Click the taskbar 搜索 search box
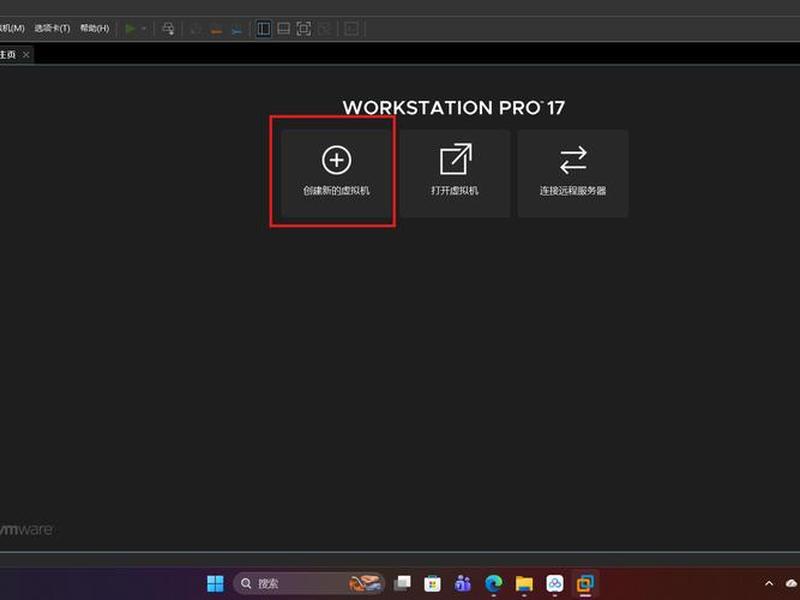The width and height of the screenshot is (800, 600). click(x=309, y=583)
